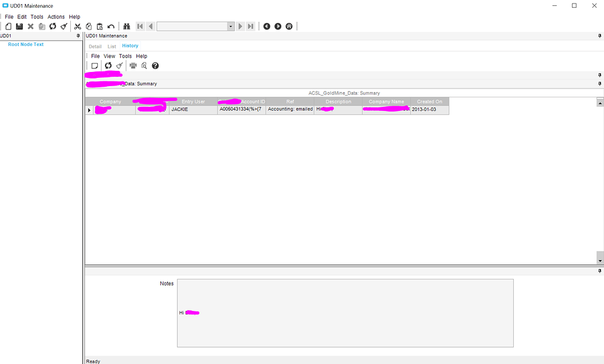Sort by the Created On column header
Viewport: 604px width, 364px height.
(429, 101)
